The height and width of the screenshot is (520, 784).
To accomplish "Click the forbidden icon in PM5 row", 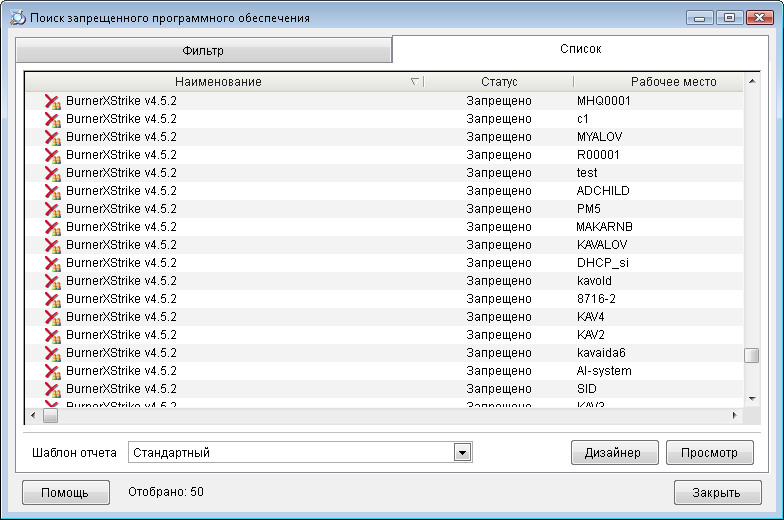I will [52, 209].
